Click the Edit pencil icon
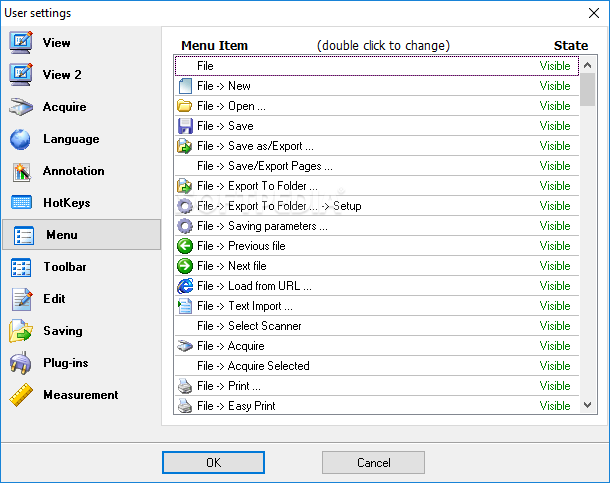This screenshot has width=610, height=483. pyautogui.click(x=22, y=299)
